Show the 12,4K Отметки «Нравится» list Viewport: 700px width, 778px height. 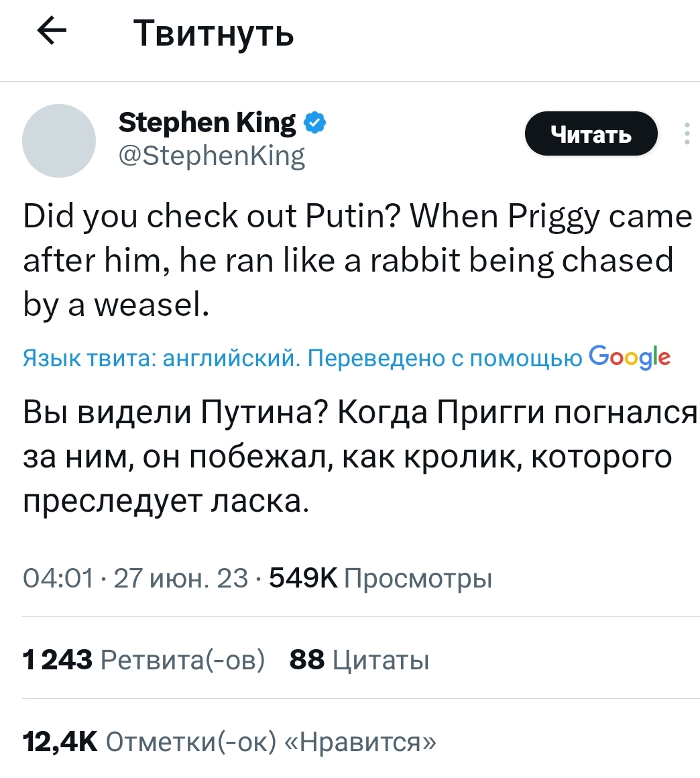pyautogui.click(x=229, y=741)
